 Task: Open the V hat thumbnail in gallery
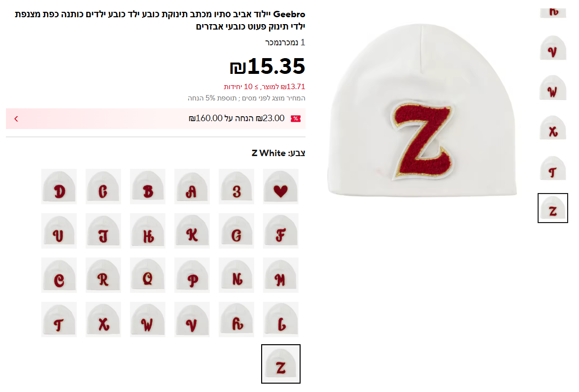(553, 48)
